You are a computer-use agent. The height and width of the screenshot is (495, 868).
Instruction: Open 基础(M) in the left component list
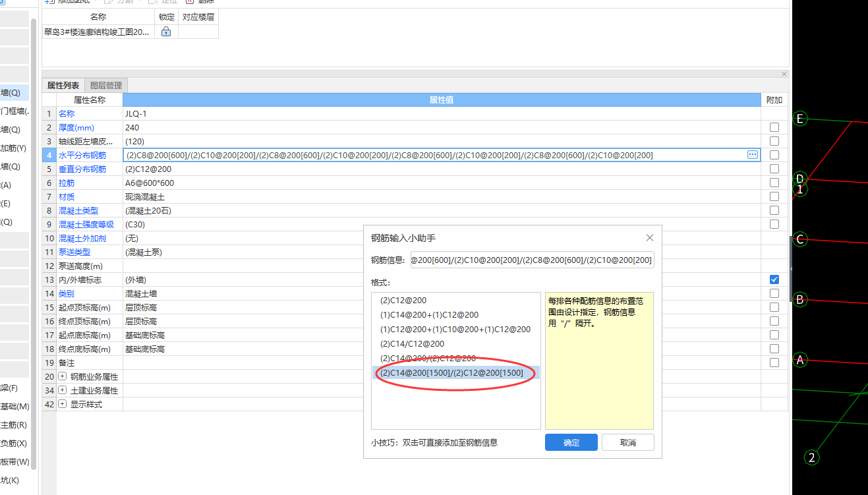[14, 406]
